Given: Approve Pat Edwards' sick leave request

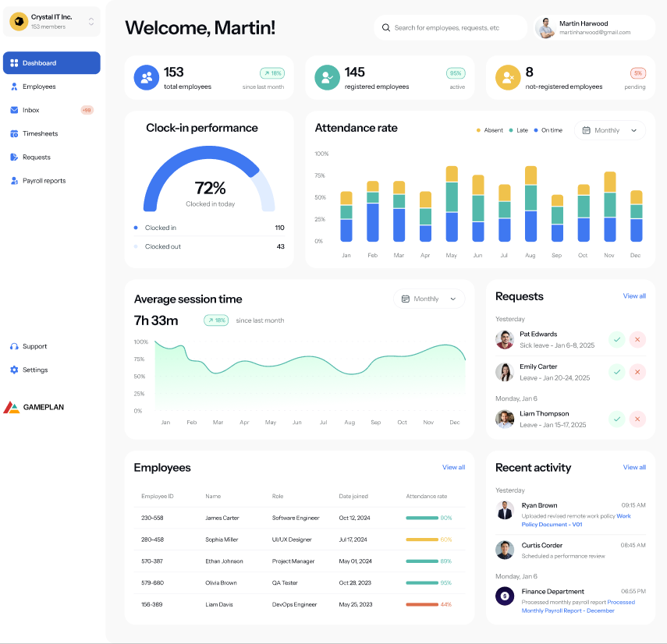Looking at the screenshot, I should click(x=617, y=339).
